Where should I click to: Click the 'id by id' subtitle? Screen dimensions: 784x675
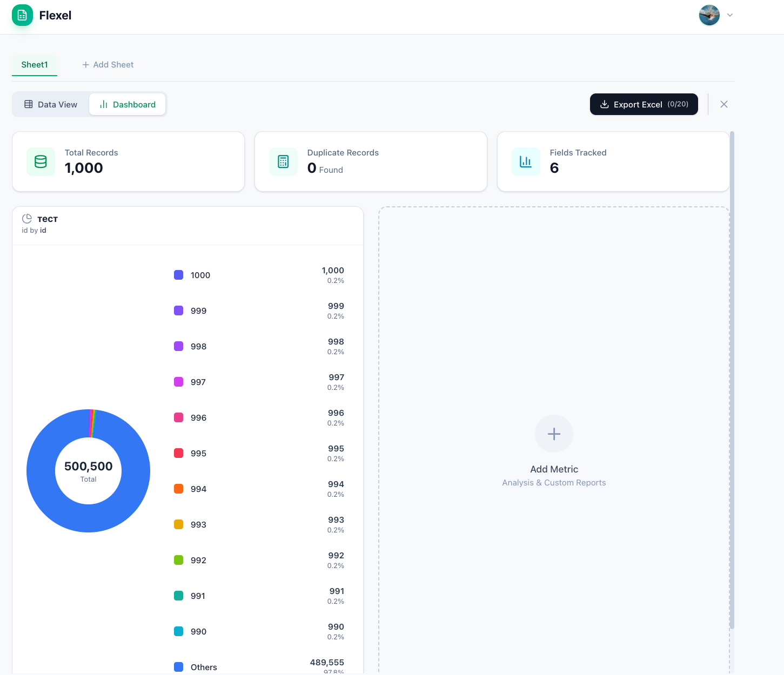(x=34, y=231)
